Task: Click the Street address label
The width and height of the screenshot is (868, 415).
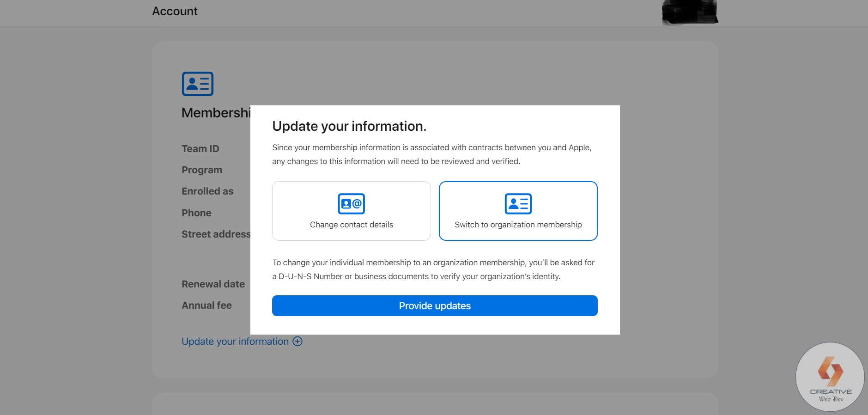Action: [x=216, y=234]
